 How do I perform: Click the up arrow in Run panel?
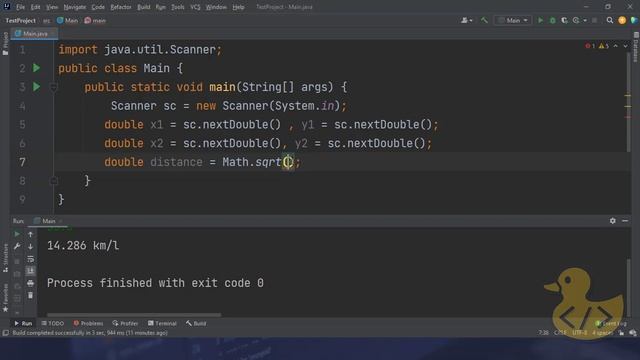[30, 234]
